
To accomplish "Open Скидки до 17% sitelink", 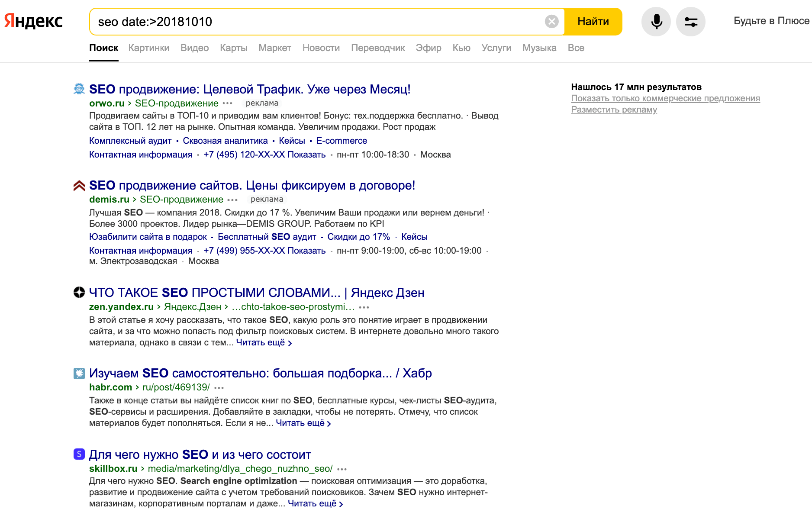I will pyautogui.click(x=359, y=237).
